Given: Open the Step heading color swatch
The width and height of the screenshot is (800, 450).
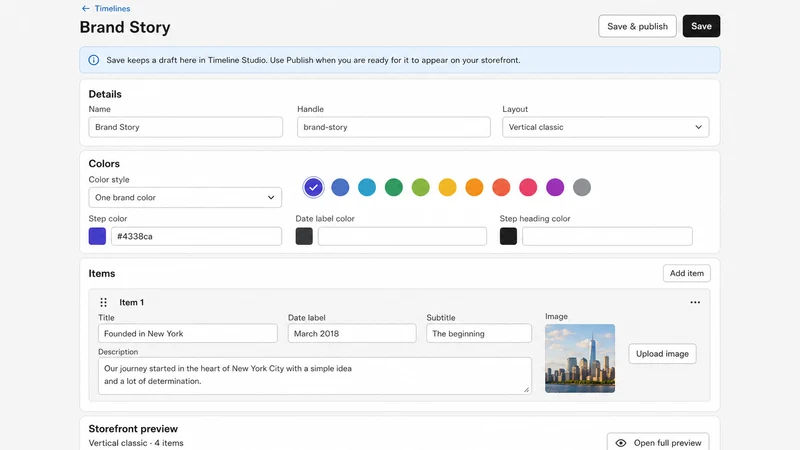Looking at the screenshot, I should pyautogui.click(x=508, y=236).
